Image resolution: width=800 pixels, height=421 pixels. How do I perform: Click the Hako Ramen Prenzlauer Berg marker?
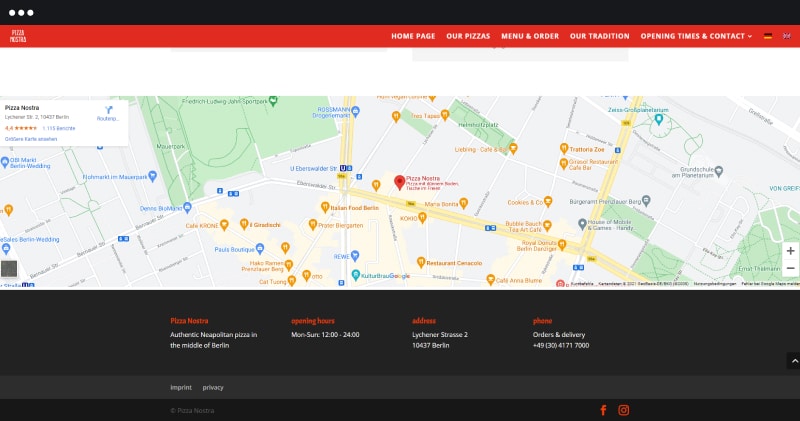tap(289, 265)
